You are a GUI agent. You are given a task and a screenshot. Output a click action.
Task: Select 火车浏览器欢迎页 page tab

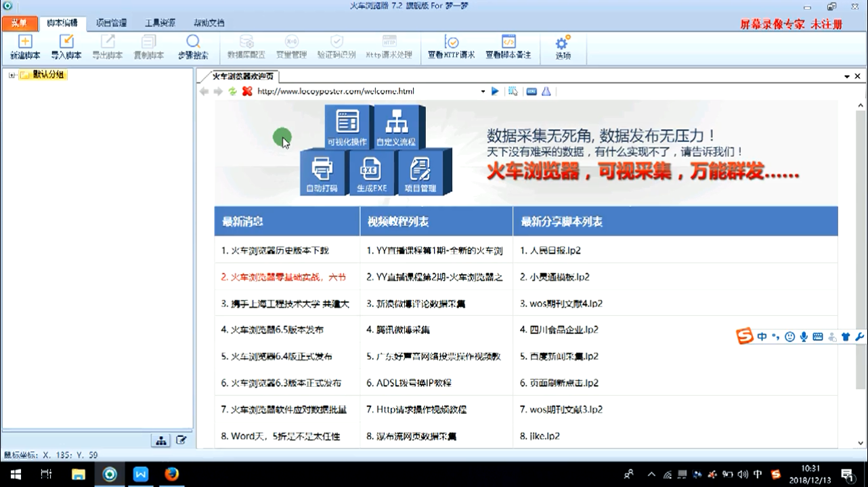tap(242, 76)
